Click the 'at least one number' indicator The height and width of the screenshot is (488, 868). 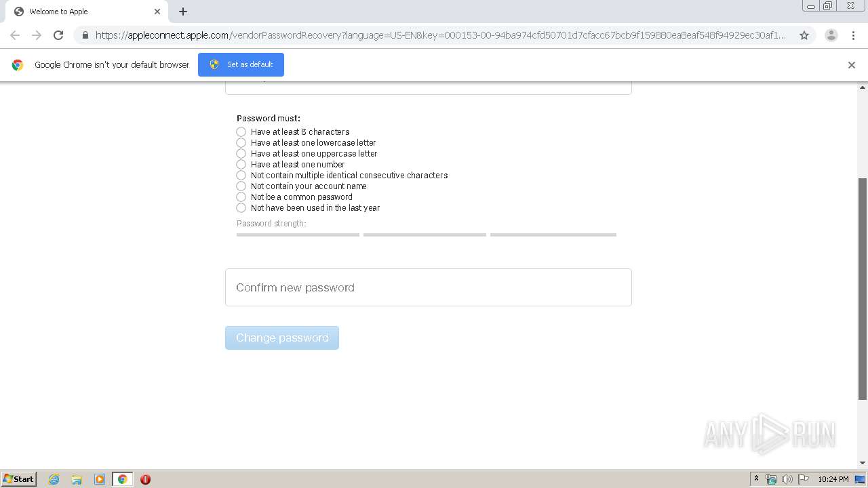pos(241,164)
